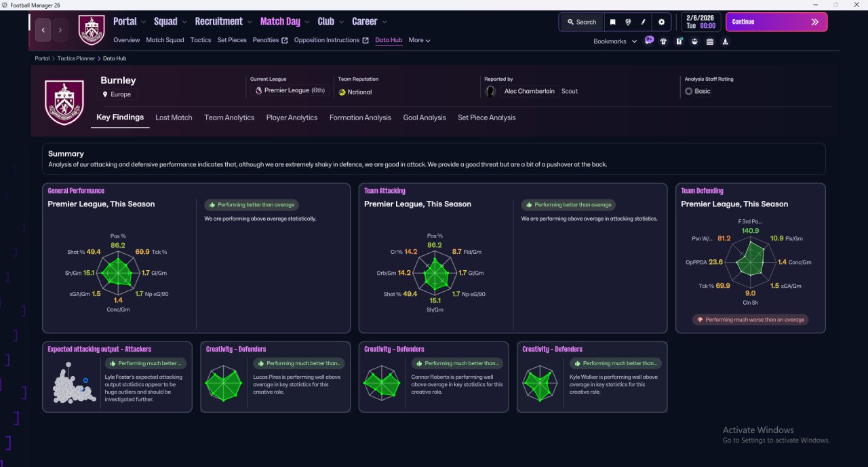Click the group of people bookmark icon

pos(694,41)
